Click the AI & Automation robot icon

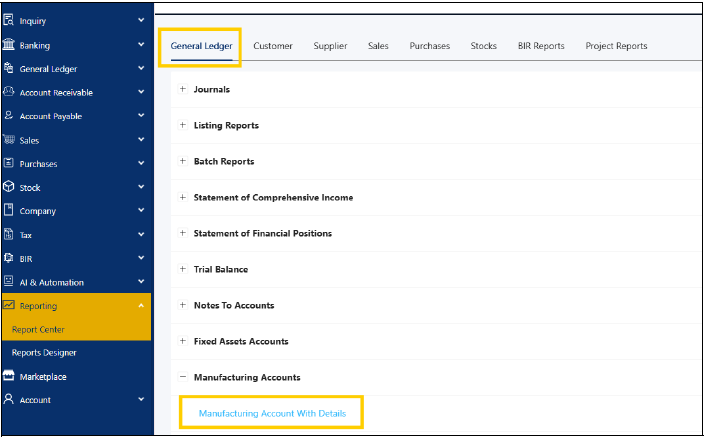[9, 281]
